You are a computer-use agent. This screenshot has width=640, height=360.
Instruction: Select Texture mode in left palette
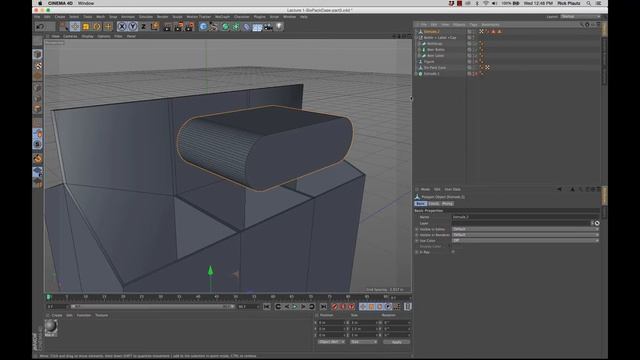pos(38,65)
